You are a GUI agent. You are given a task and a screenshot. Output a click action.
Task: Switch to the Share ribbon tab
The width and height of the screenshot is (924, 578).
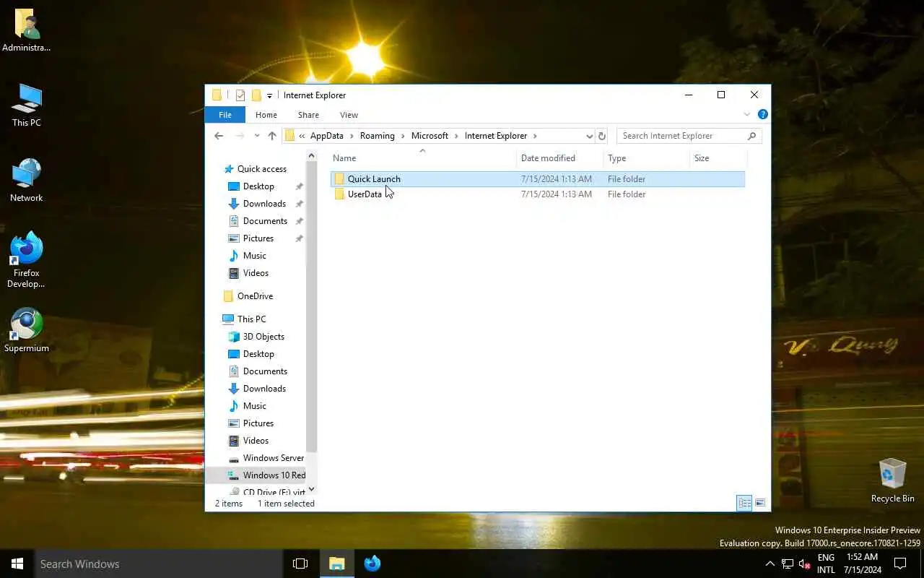(308, 115)
